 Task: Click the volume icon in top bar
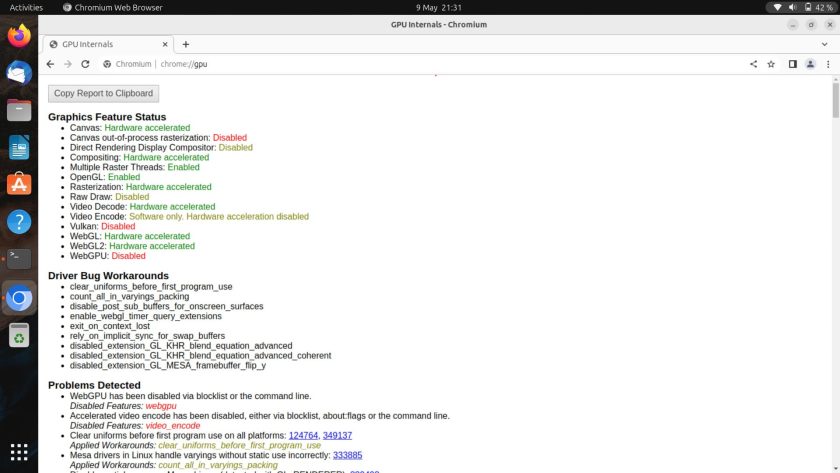pyautogui.click(x=792, y=7)
